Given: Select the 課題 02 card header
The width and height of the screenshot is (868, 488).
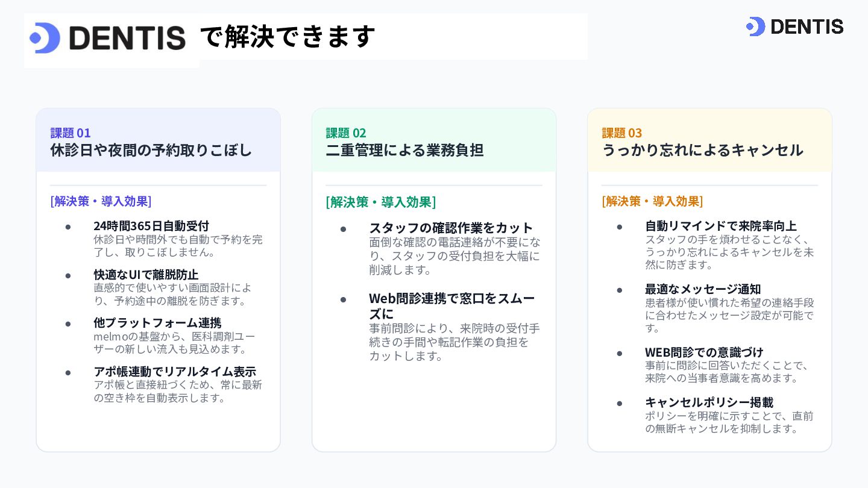Looking at the screenshot, I should click(434, 140).
